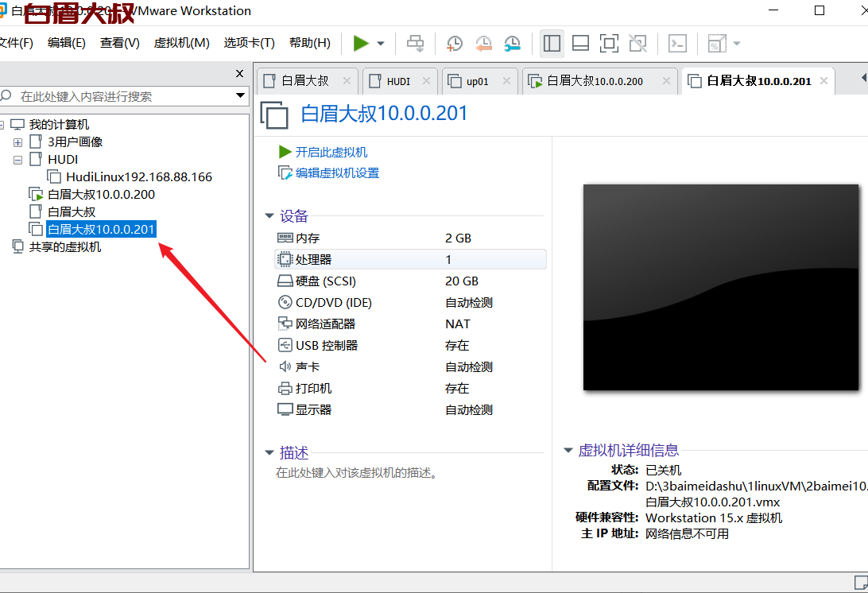The width and height of the screenshot is (868, 593).
Task: Click the send Ctrl+Alt+Del toolbar icon
Action: (x=415, y=43)
